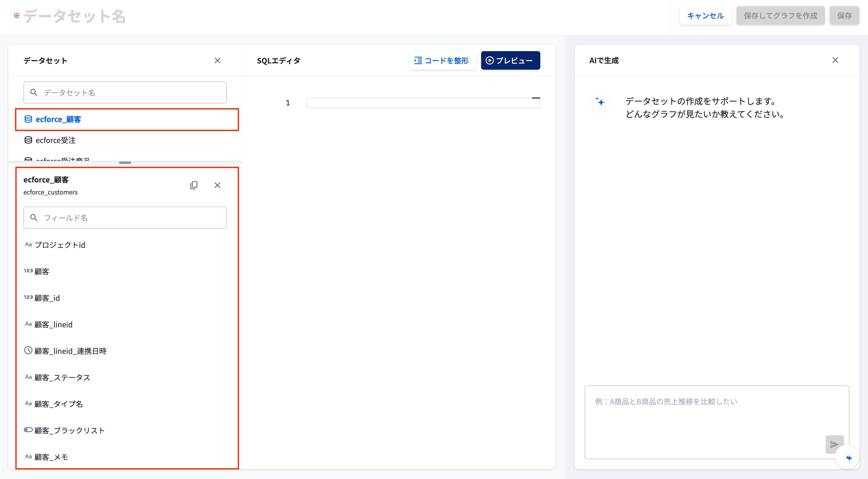This screenshot has height=479, width=868.
Task: Send the AI prompt with paper-plane icon
Action: 834,444
